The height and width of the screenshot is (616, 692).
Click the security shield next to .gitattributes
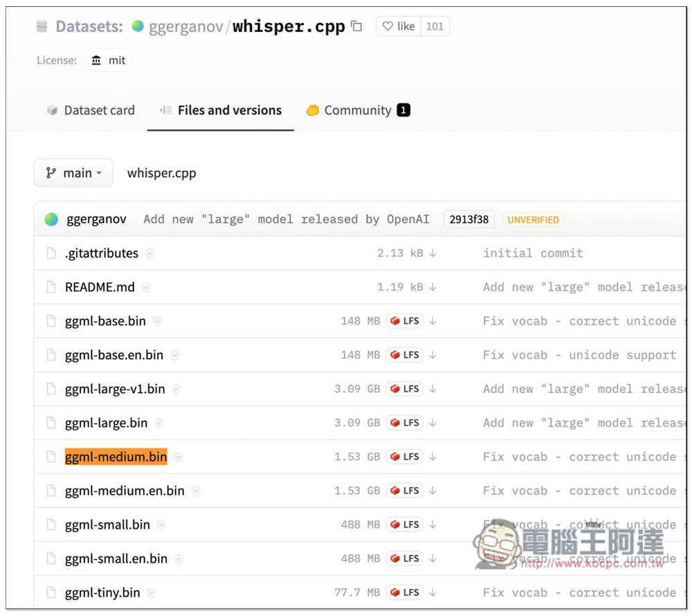tap(150, 254)
